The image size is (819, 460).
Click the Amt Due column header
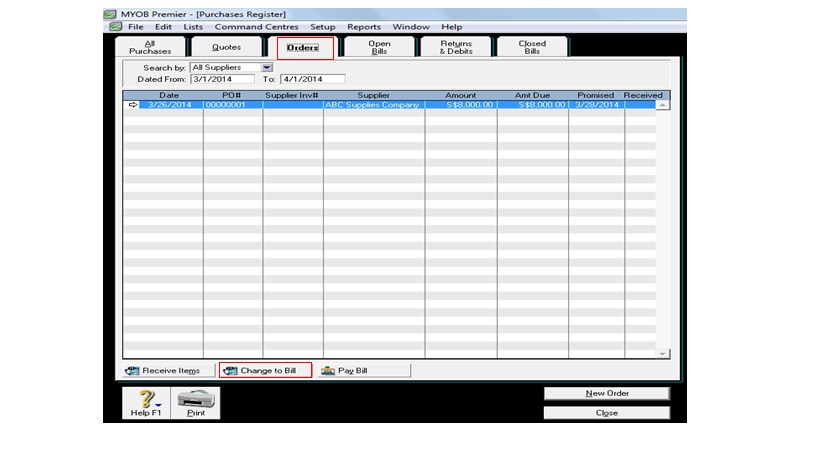[x=532, y=95]
